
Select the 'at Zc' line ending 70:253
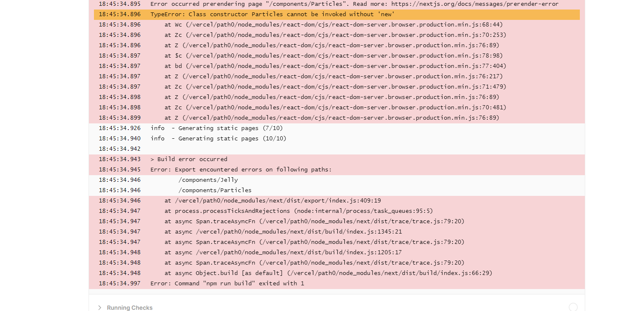point(337,35)
